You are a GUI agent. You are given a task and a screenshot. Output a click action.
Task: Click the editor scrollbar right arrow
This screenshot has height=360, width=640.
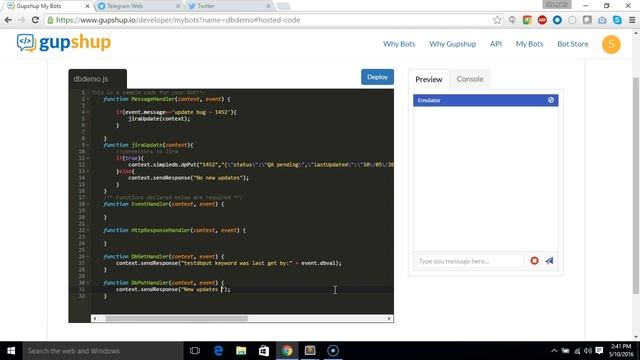tap(389, 318)
